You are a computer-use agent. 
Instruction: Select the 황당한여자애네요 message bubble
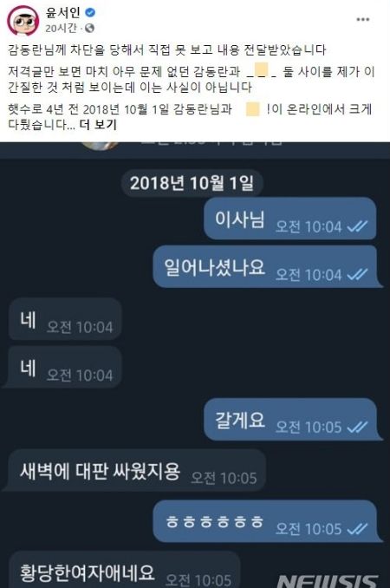pos(124,570)
